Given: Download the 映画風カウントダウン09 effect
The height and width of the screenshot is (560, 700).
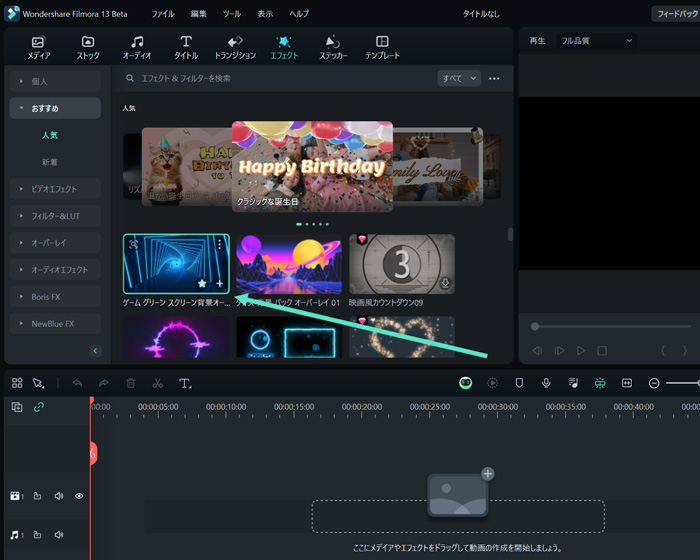Looking at the screenshot, I should pos(445,283).
